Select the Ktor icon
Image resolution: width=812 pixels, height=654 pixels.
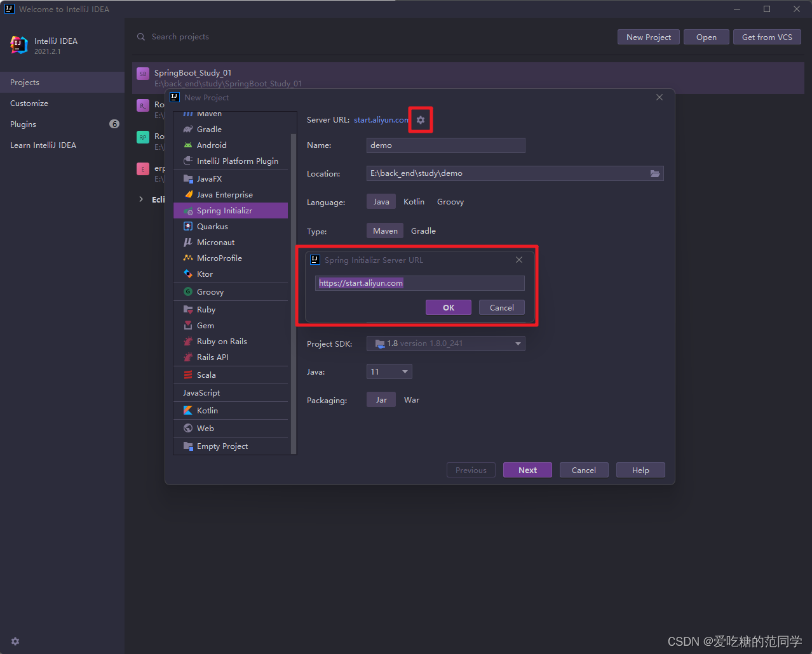tap(188, 274)
